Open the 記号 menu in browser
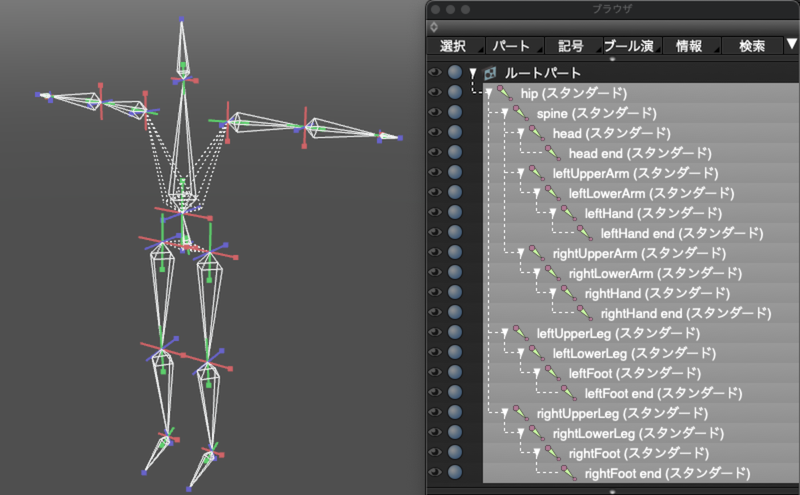The image size is (800, 495). pos(573,46)
